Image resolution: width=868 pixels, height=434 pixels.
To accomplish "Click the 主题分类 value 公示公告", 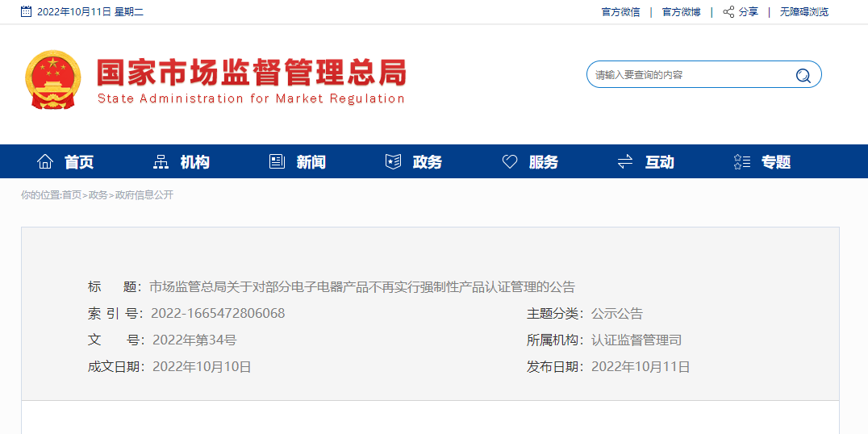I will (x=617, y=313).
